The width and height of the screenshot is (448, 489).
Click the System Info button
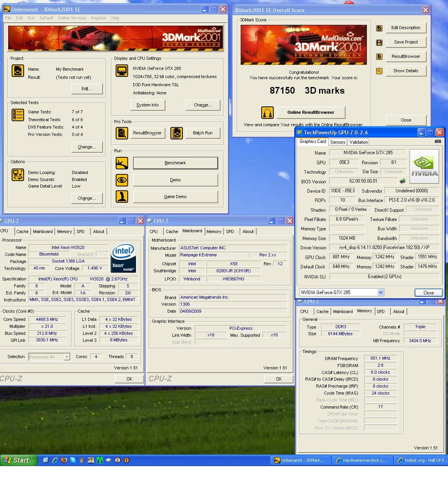pos(148,105)
